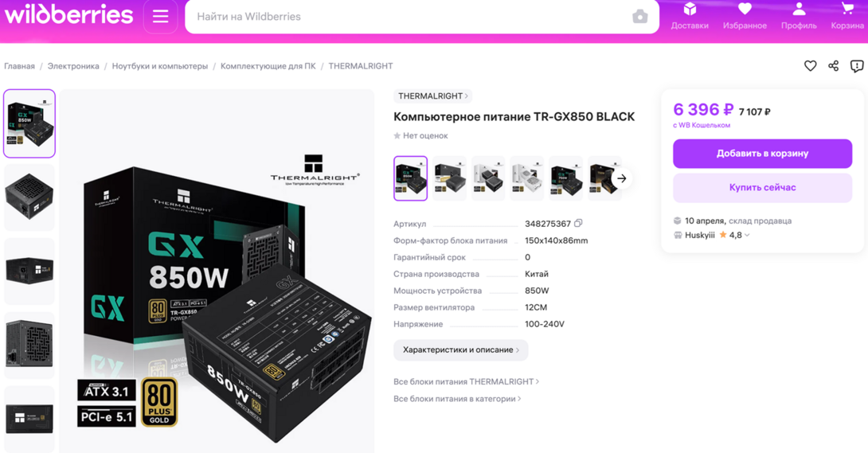
Task: Click Купить сейчас button
Action: (762, 188)
